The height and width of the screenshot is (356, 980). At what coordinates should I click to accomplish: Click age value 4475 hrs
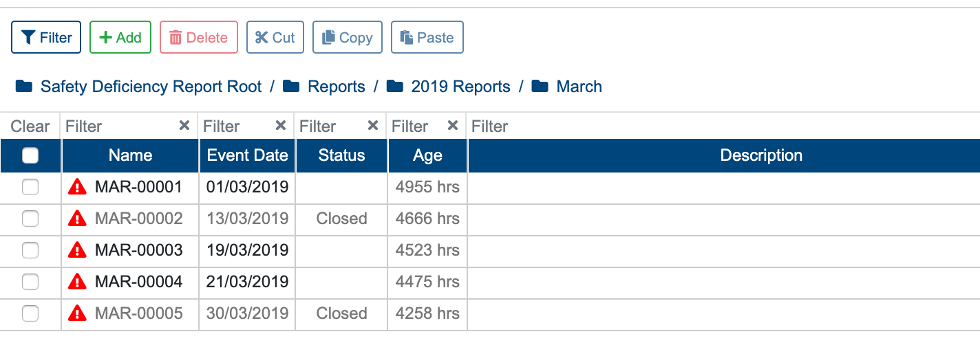tap(427, 282)
